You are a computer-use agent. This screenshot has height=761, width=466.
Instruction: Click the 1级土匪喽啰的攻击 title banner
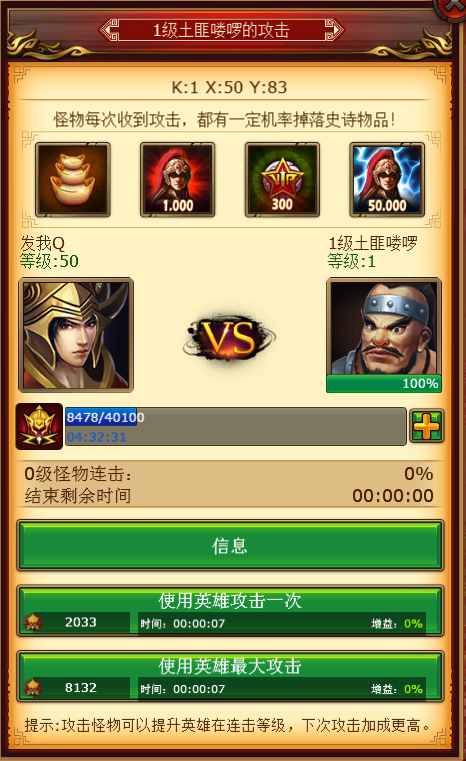click(x=222, y=30)
